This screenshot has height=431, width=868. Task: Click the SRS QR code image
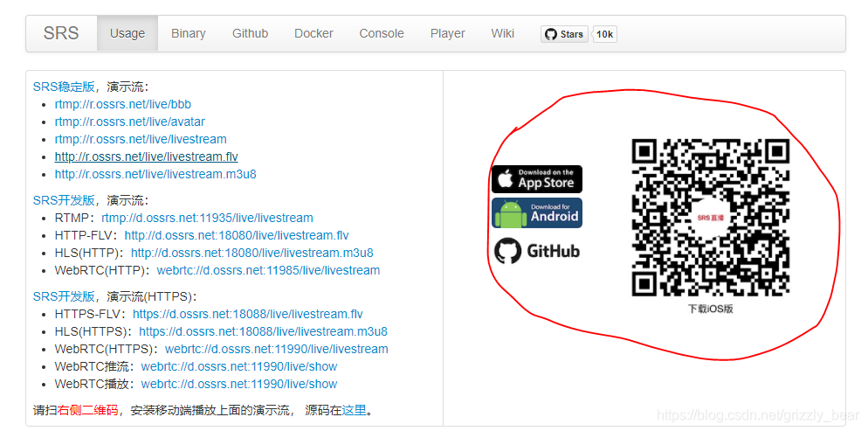pos(710,217)
